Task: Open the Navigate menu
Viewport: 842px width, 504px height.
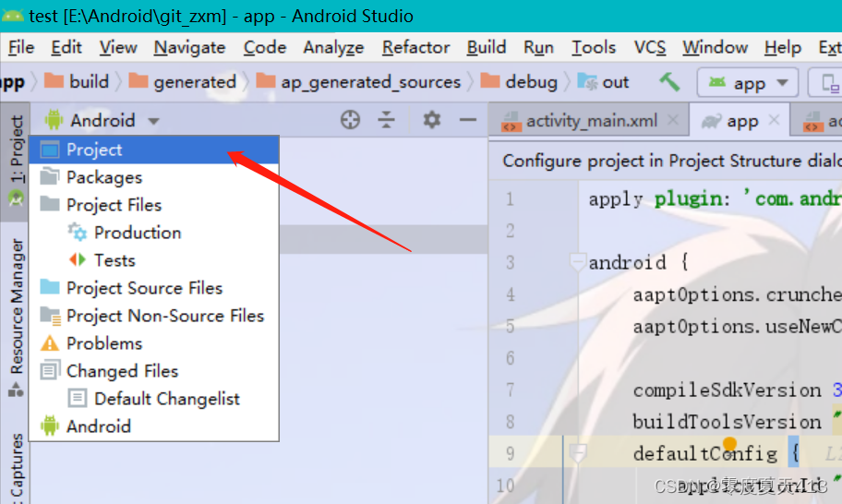Action: (x=189, y=48)
